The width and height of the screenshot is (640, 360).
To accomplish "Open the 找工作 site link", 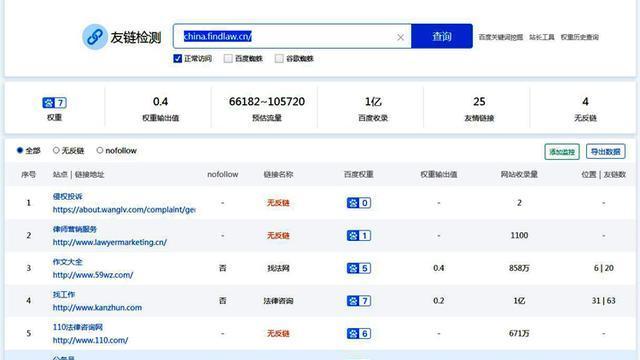I will [64, 294].
